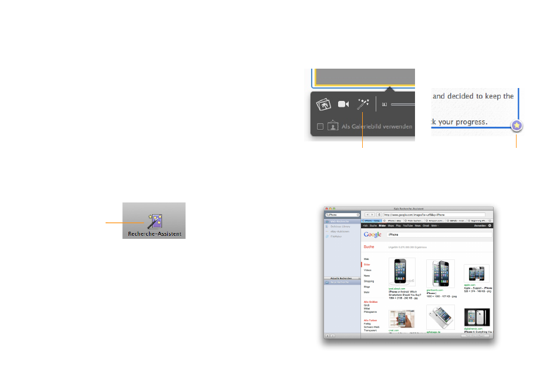Screen dimensions: 560x392
Task: Filter images by size 'Groß'
Action: 366,306
